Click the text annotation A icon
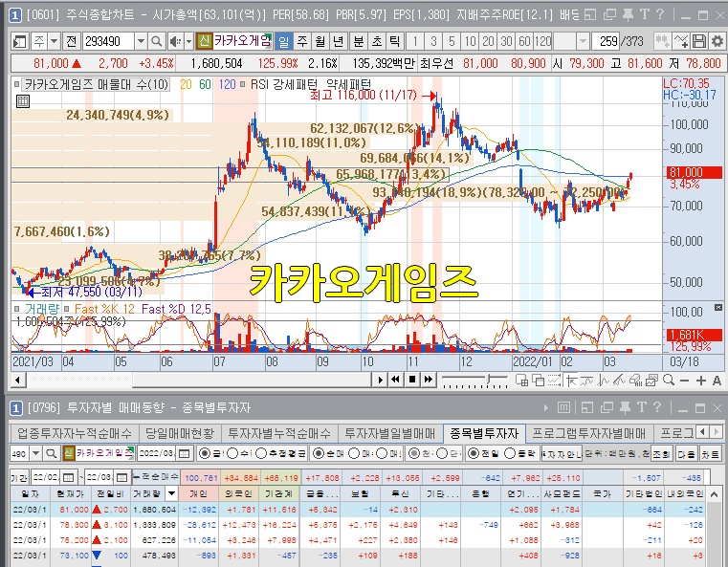 [x=717, y=381]
